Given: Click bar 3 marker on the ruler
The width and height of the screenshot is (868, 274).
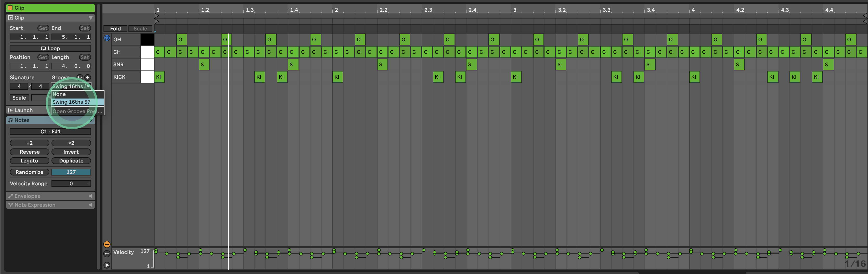Looking at the screenshot, I should tap(515, 10).
